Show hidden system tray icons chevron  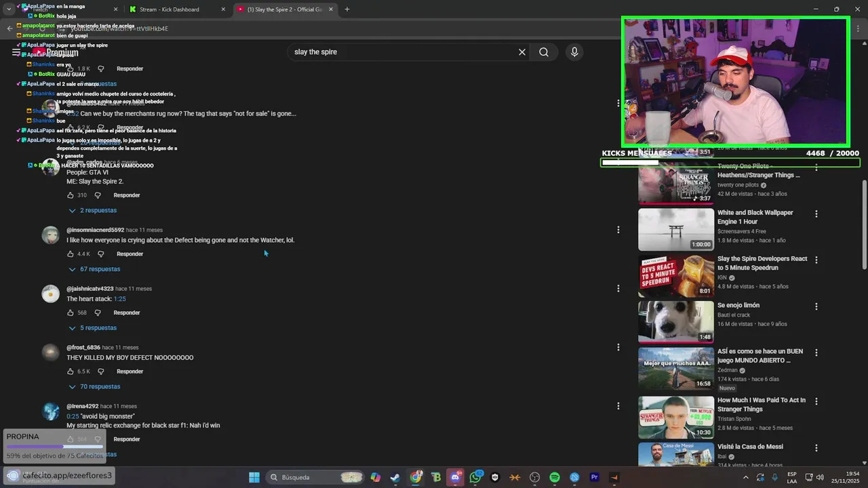click(x=746, y=477)
